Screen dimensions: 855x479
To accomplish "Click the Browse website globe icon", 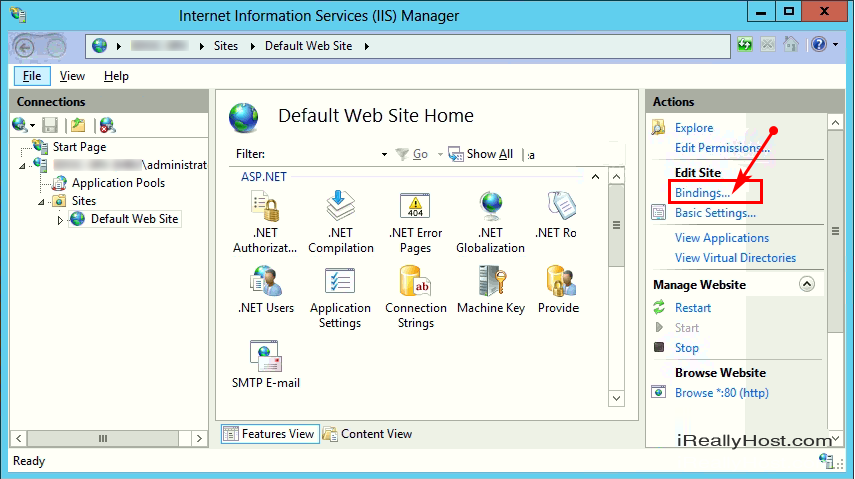I will (x=659, y=392).
